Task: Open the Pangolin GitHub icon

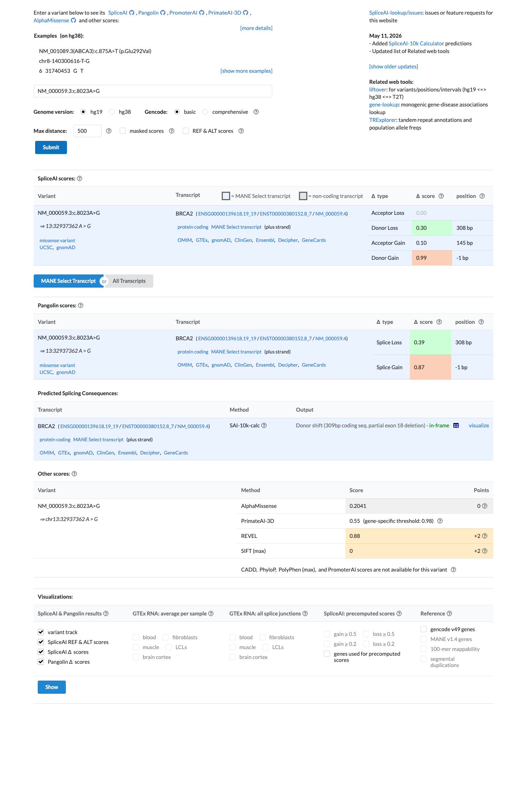Action: tap(163, 13)
